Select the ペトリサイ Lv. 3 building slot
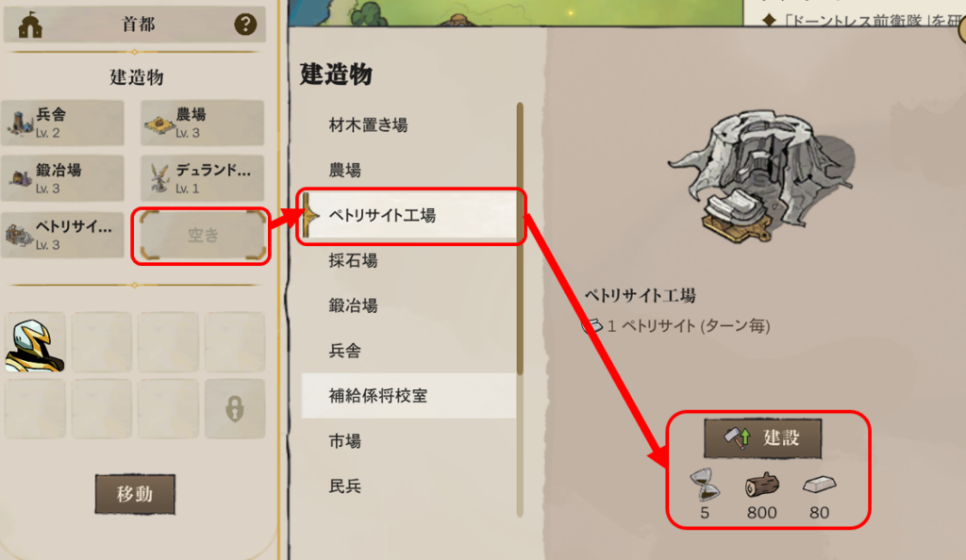This screenshot has width=966, height=560. pyautogui.click(x=63, y=235)
